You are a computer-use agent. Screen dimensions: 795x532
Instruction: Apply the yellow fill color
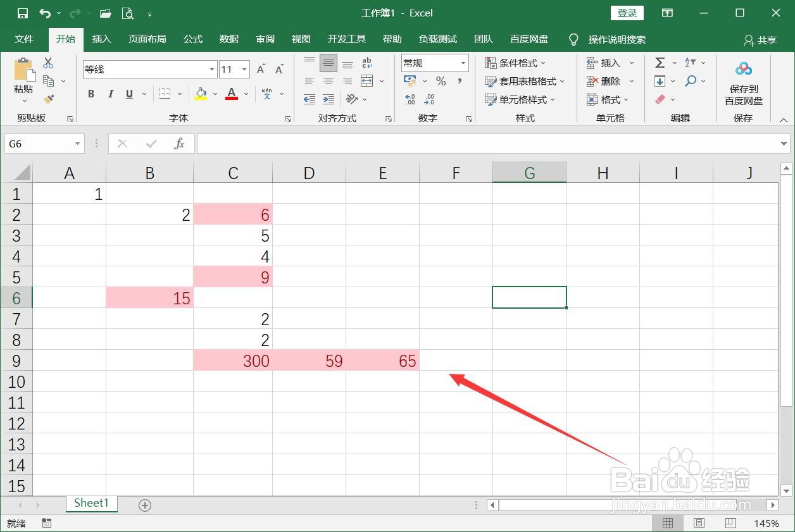pyautogui.click(x=201, y=94)
